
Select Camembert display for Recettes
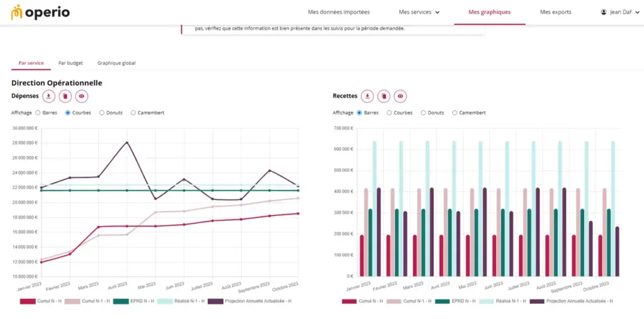455,113
